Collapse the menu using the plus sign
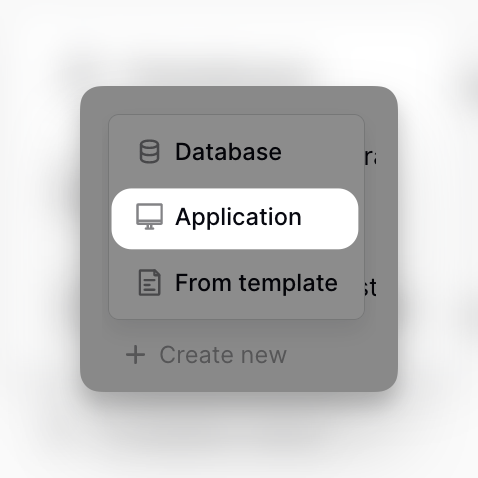The height and width of the screenshot is (478, 478). 136,355
